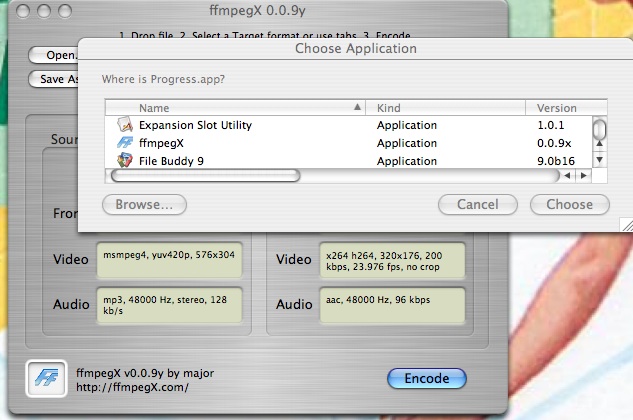Click the ffmpegX logo icon at bottom left
This screenshot has height=420, width=633.
click(46, 378)
